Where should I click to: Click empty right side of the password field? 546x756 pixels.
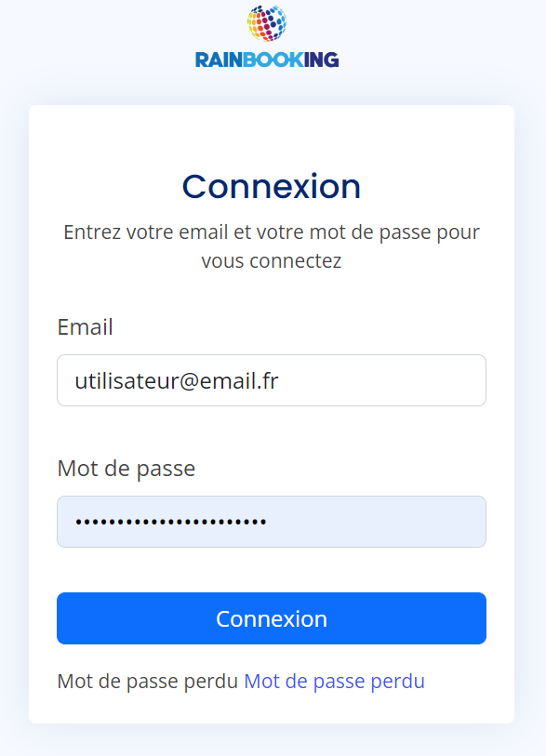tap(386, 522)
